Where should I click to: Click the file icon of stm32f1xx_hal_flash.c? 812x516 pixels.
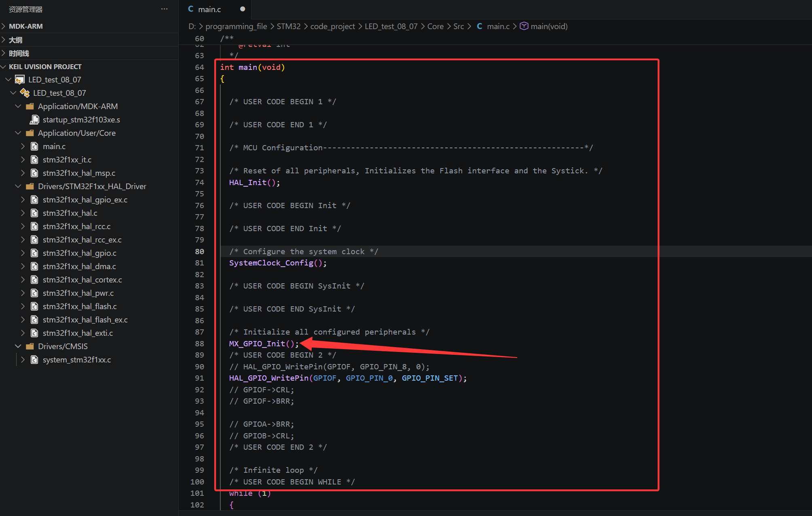35,306
